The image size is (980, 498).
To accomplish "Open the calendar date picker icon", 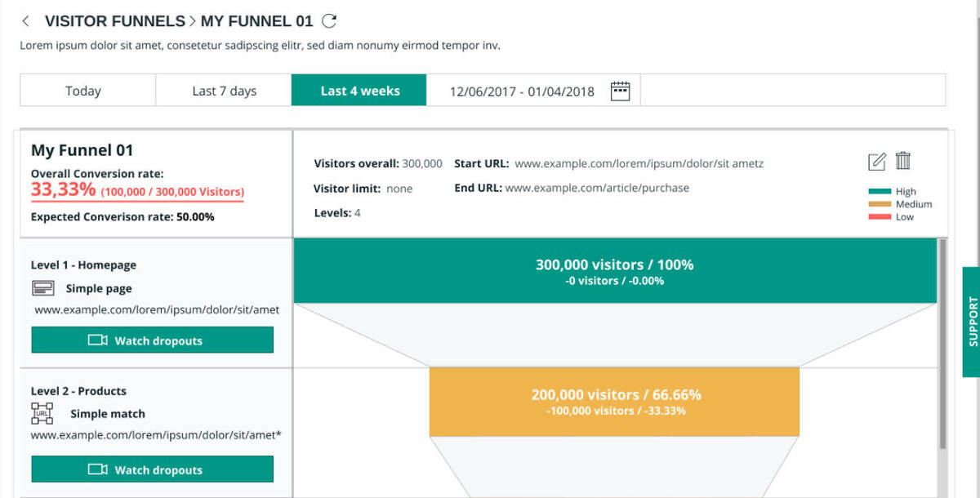I will pyautogui.click(x=621, y=91).
